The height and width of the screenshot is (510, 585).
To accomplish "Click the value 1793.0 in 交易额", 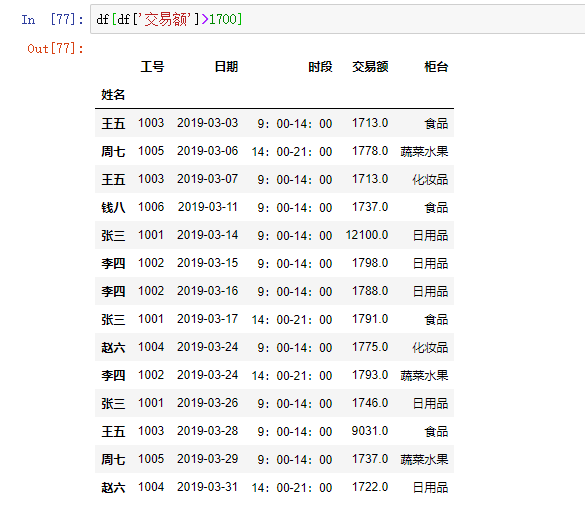I will (370, 375).
